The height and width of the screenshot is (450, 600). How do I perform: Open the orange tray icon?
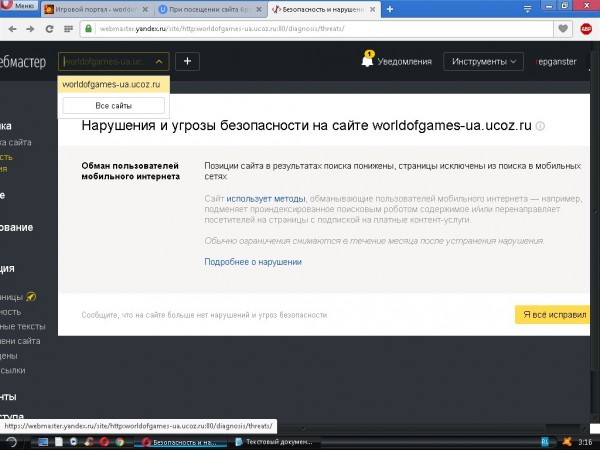tap(567, 442)
